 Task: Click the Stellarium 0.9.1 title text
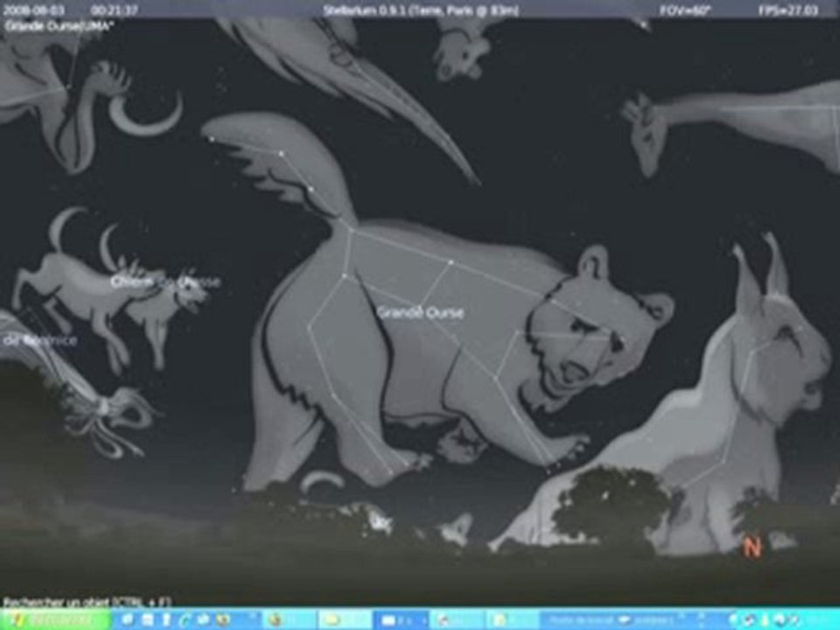[421, 10]
